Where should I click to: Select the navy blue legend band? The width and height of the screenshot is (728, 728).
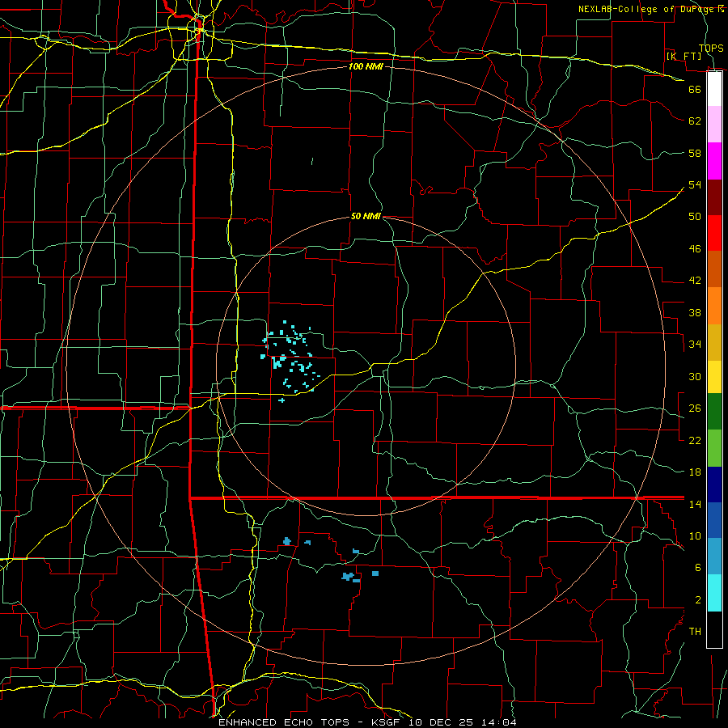(x=714, y=485)
